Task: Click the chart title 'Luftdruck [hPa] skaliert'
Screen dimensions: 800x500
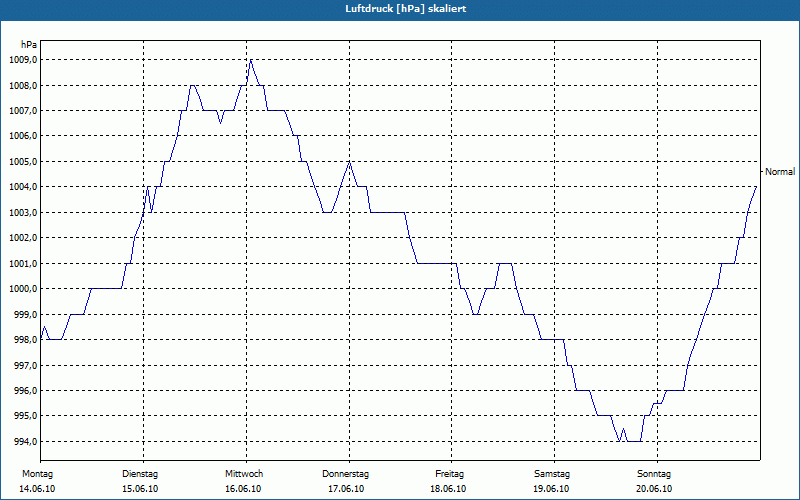Action: click(x=406, y=9)
